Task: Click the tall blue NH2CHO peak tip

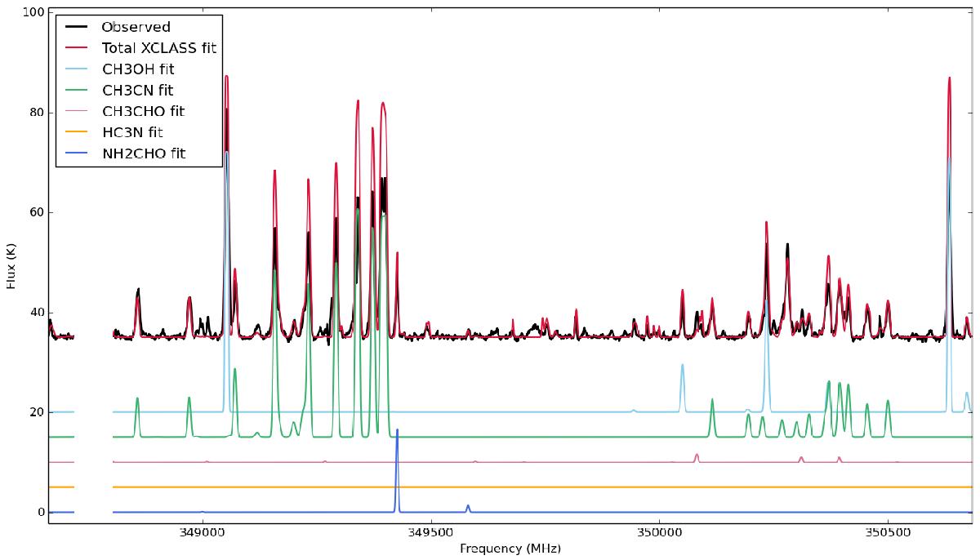Action: pos(397,430)
